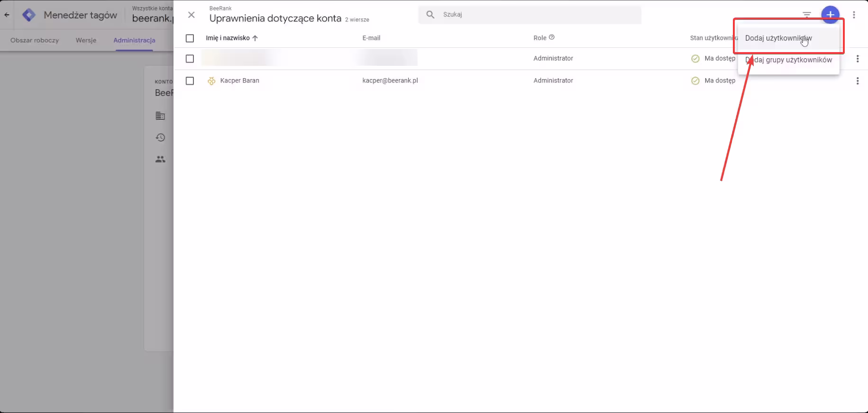Open the top-right three-dot overflow menu
The image size is (868, 413).
tap(854, 15)
